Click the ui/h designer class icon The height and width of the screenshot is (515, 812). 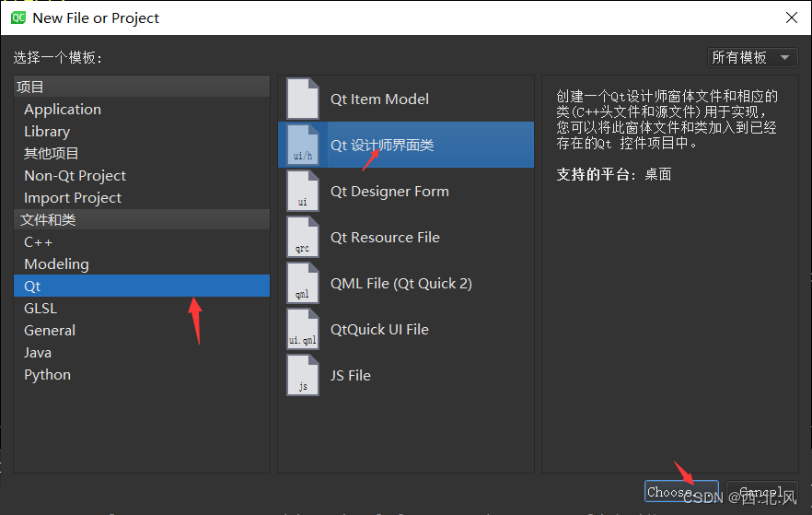[303, 145]
